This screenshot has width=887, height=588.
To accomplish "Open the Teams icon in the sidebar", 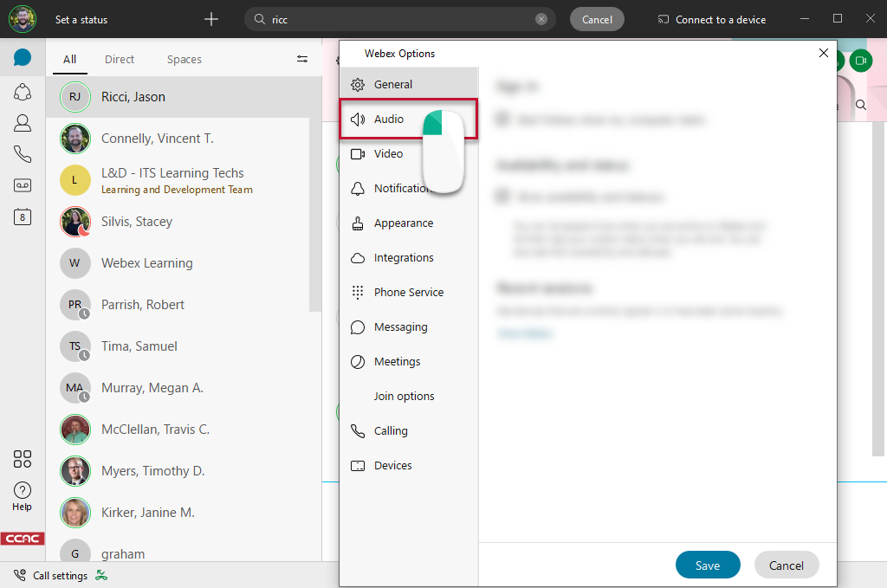I will (x=23, y=92).
